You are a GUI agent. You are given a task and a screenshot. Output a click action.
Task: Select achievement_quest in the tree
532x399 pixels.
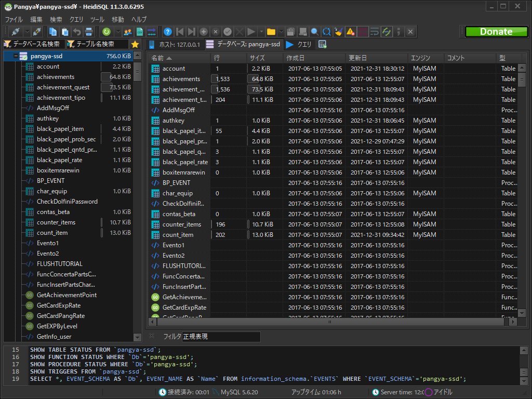coord(63,87)
